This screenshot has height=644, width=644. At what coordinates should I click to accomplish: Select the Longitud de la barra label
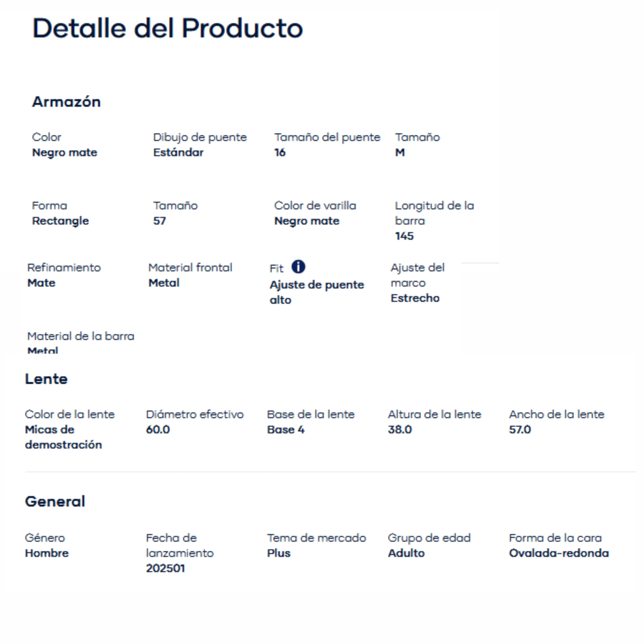(434, 213)
